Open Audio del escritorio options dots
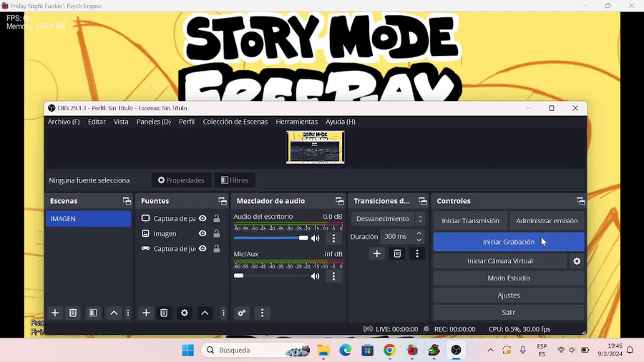 pos(333,238)
